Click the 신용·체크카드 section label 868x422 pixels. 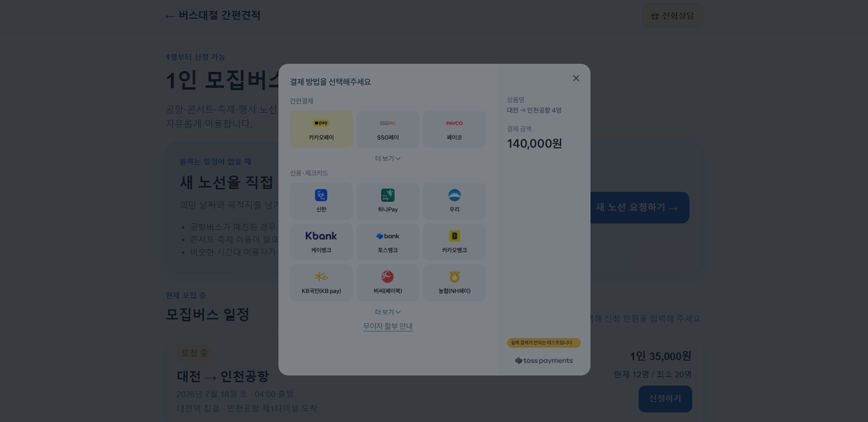click(309, 173)
